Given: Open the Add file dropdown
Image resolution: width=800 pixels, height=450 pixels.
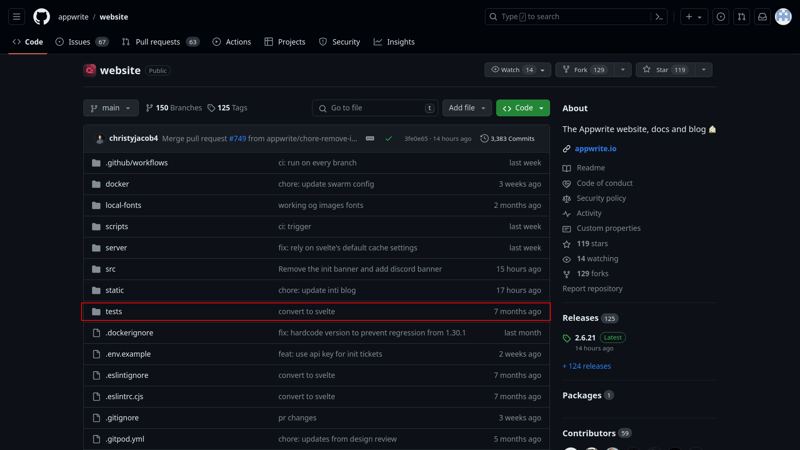Looking at the screenshot, I should 467,108.
